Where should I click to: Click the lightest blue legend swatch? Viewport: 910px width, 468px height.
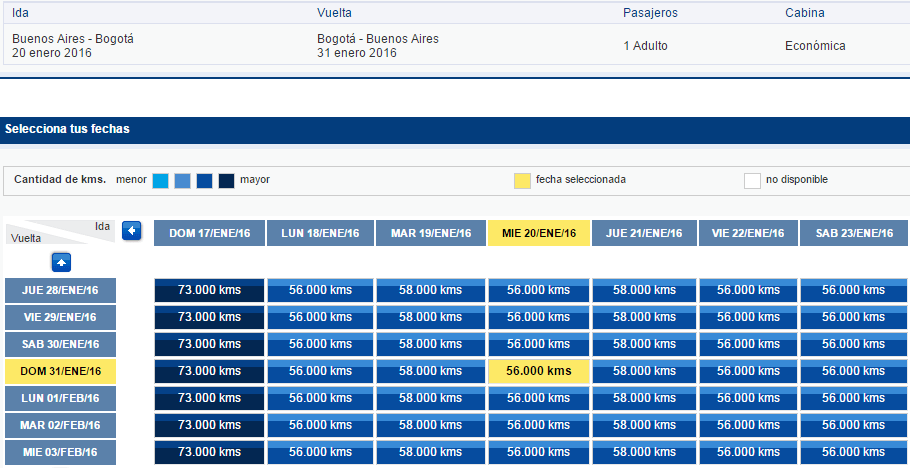click(x=161, y=181)
